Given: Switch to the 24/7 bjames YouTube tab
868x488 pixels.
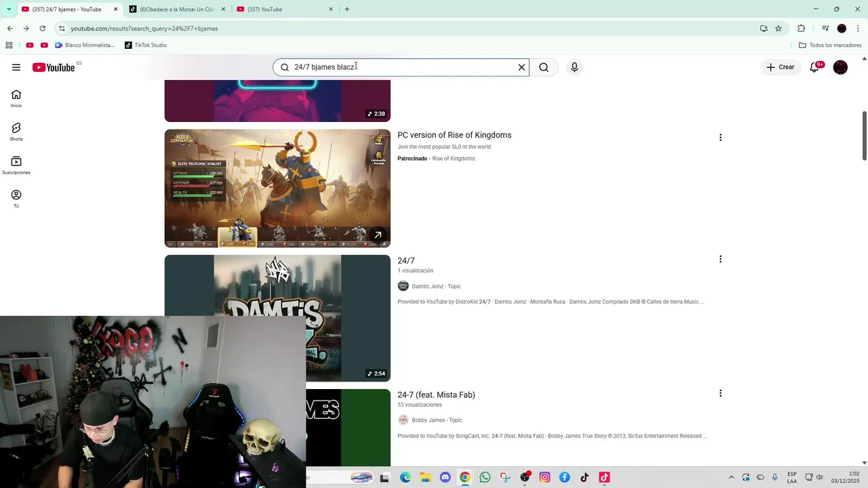Looking at the screenshot, I should pos(66,9).
